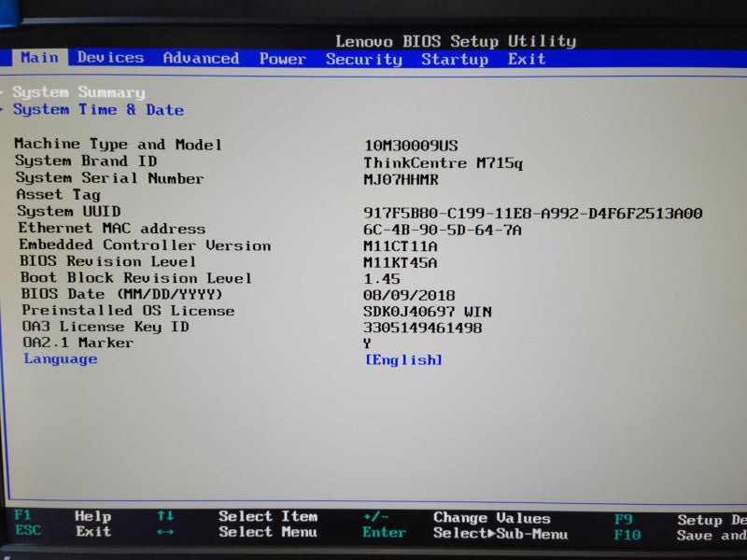
Task: Click the F10 Save and Exit hint
Action: pyautogui.click(x=680, y=535)
